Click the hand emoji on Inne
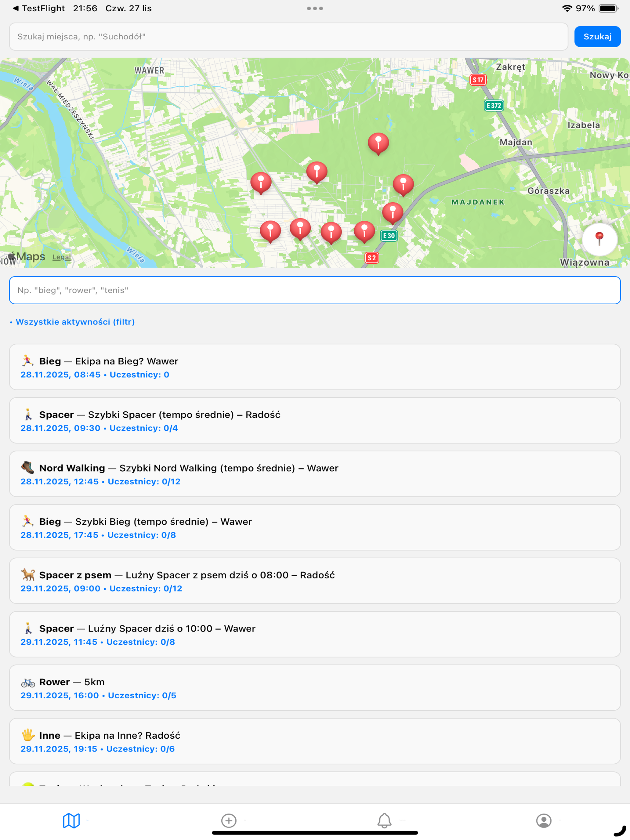This screenshot has width=630, height=840. tap(28, 735)
